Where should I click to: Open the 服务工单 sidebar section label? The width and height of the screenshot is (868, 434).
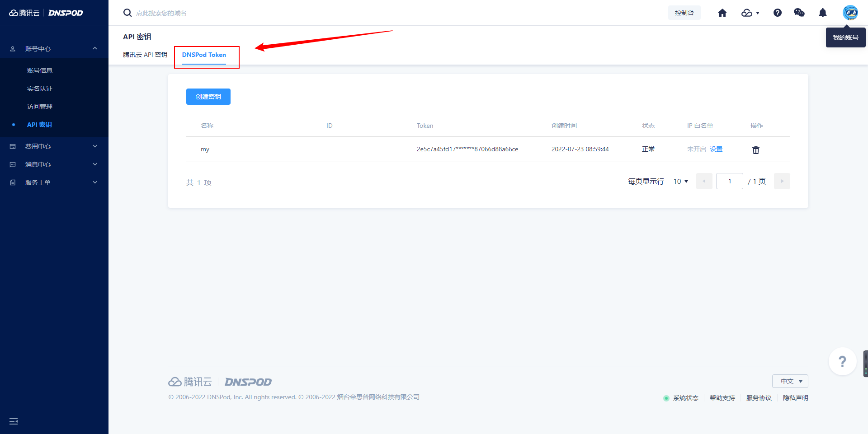click(x=38, y=182)
